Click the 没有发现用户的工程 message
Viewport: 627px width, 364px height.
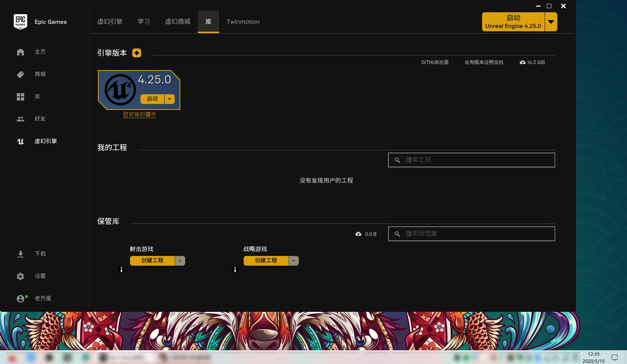[326, 180]
